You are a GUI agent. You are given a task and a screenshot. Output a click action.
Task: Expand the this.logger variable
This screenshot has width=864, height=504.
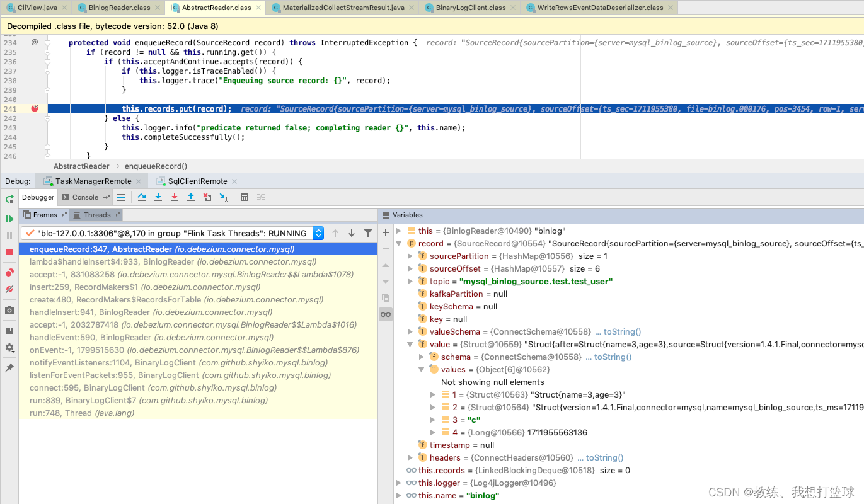[399, 483]
